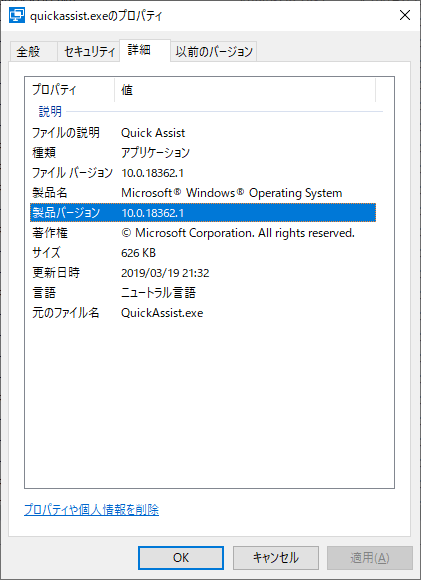The height and width of the screenshot is (580, 421).
Task: Open the 以前のバージョン tab
Action: click(213, 51)
